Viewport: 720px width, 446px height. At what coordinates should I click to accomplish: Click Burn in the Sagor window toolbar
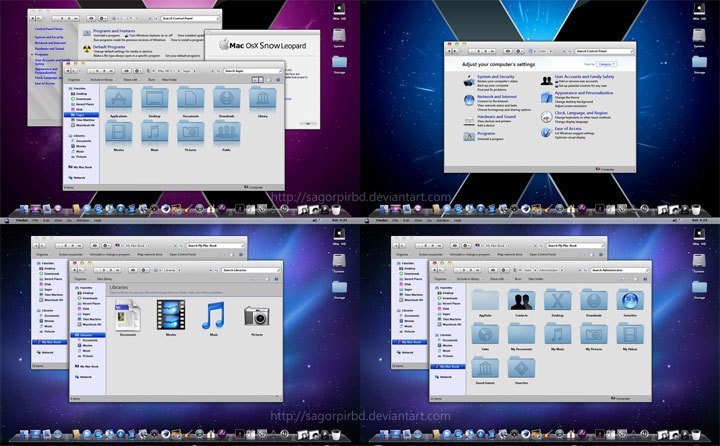(x=152, y=80)
